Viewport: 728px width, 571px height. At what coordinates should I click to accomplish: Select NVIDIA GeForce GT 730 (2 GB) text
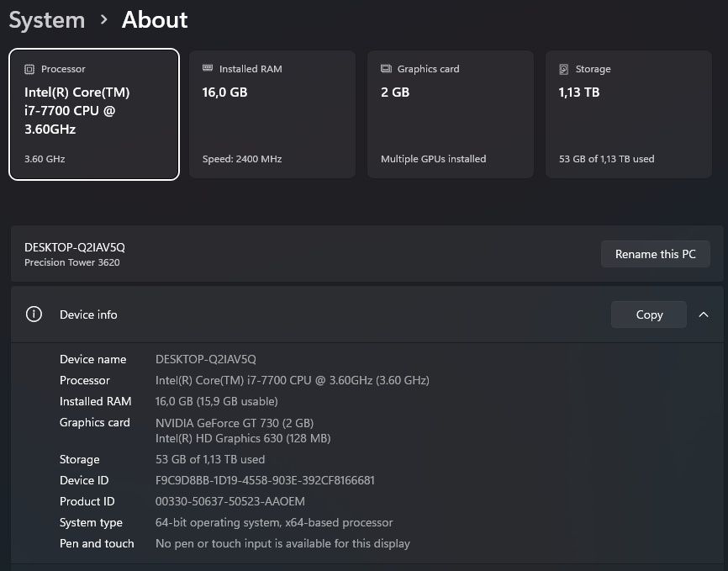pyautogui.click(x=235, y=423)
